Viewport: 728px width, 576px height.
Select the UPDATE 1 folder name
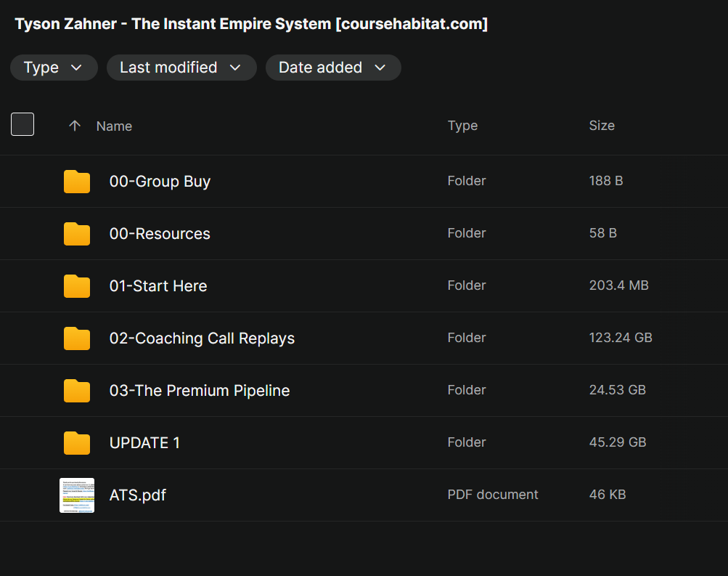144,442
